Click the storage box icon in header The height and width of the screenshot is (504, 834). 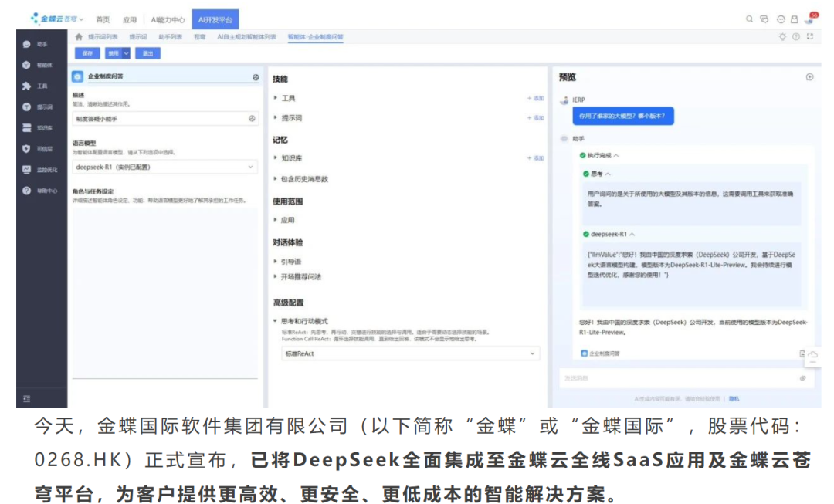(794, 19)
